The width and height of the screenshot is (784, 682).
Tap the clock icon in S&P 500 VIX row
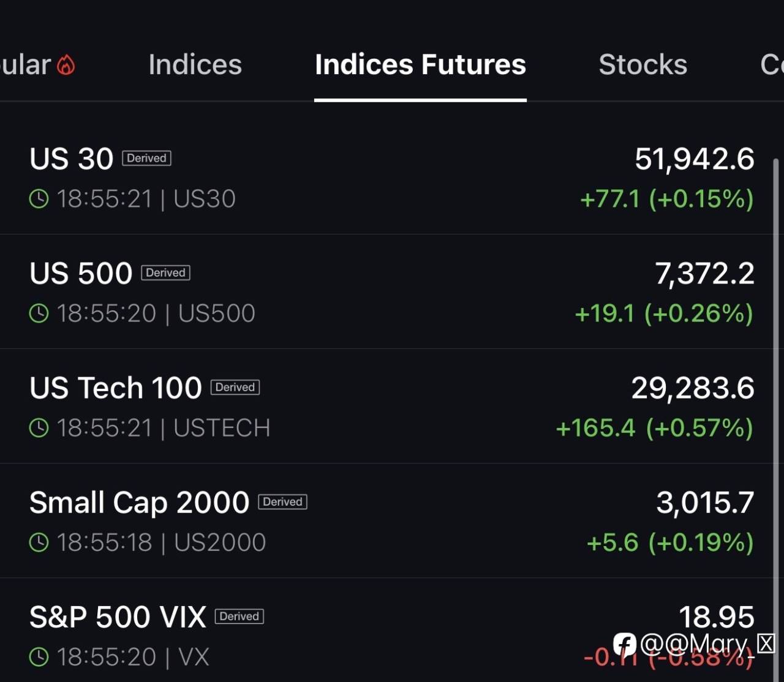point(39,657)
